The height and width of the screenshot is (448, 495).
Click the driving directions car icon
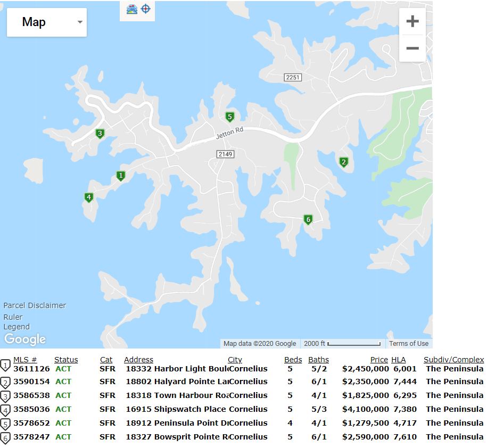(131, 9)
